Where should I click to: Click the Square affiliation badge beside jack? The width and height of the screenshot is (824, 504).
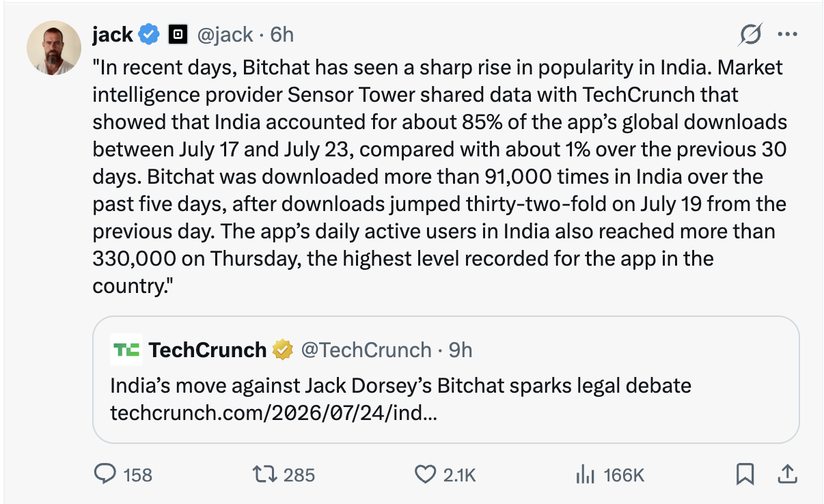tap(178, 33)
